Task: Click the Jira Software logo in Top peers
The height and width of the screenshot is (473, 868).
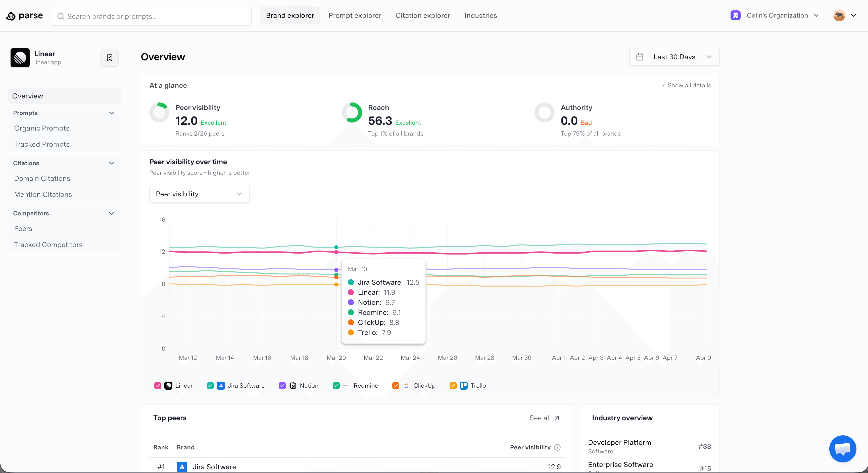Action: [182, 466]
